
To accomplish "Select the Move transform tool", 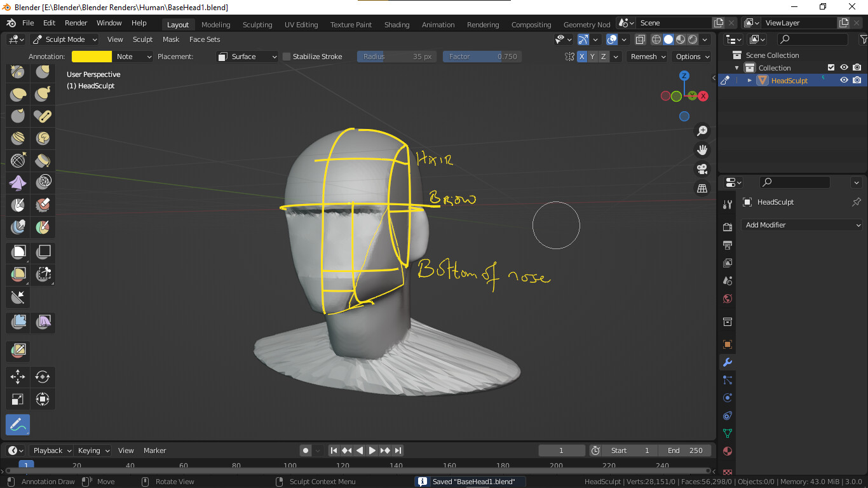I will click(18, 377).
